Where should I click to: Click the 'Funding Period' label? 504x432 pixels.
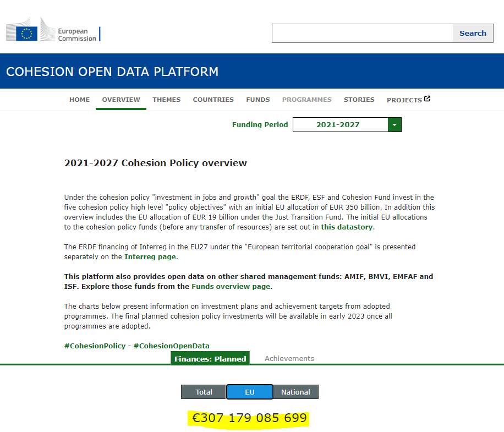click(x=260, y=125)
